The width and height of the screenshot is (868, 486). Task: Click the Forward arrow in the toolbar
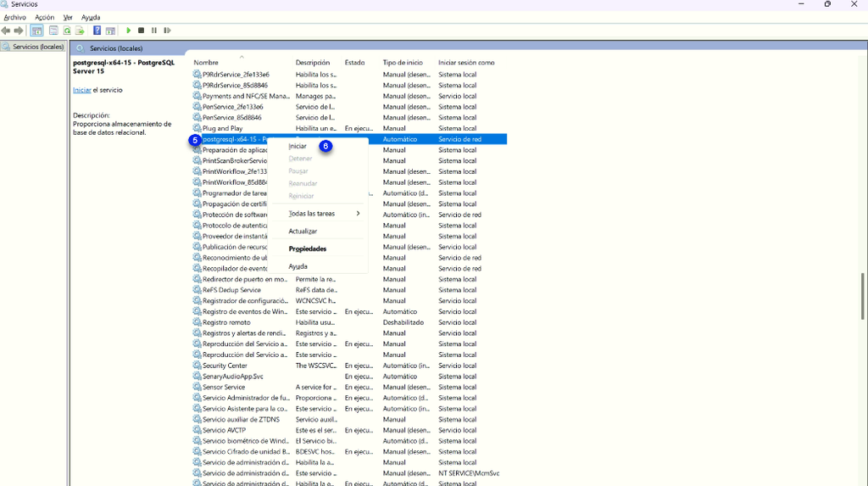pos(19,31)
